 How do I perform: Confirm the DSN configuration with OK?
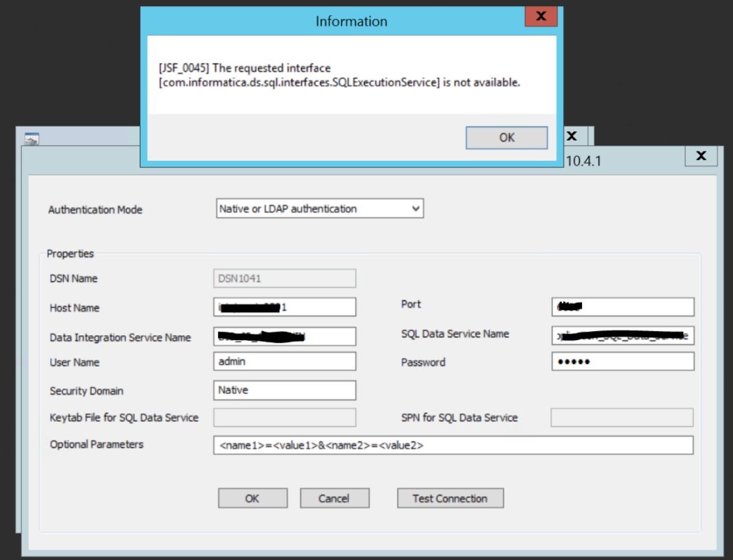pos(252,498)
